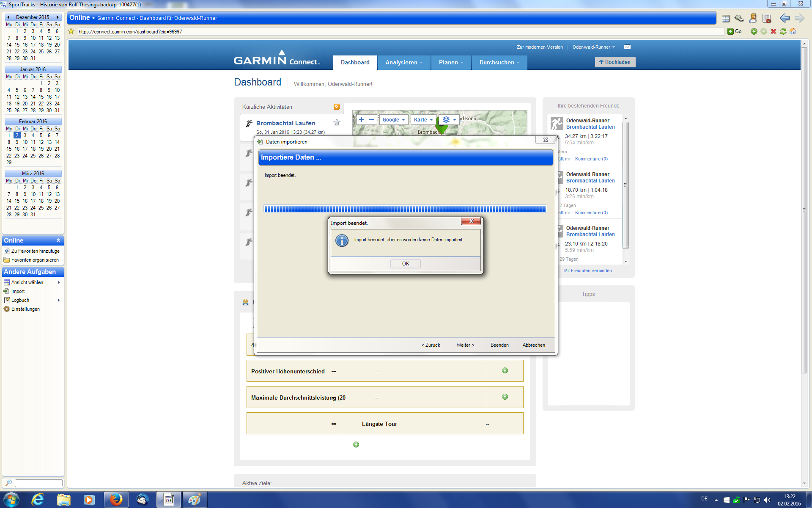Click the Hochladen upload button
Screen dimensions: 812x508
[614, 62]
